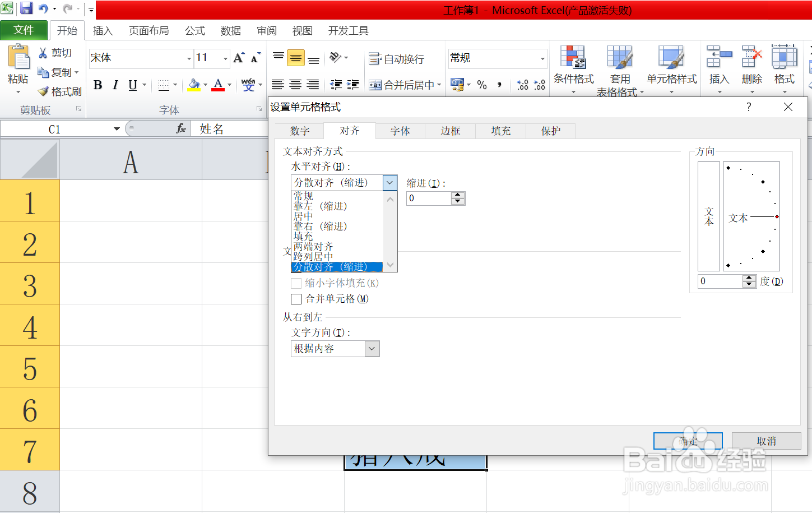The width and height of the screenshot is (812, 513).
Task: Switch to the 边框 tab
Action: pyautogui.click(x=451, y=131)
